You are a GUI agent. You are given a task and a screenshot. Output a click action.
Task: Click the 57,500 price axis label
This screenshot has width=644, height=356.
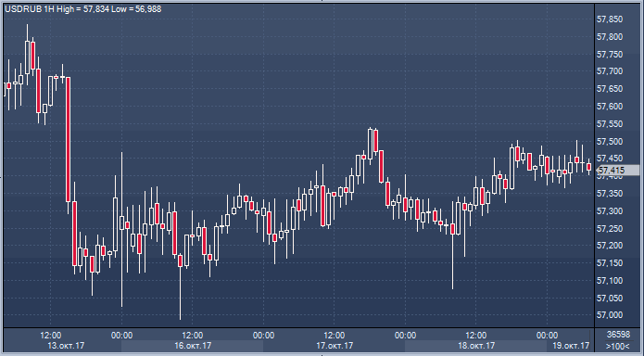[610, 142]
